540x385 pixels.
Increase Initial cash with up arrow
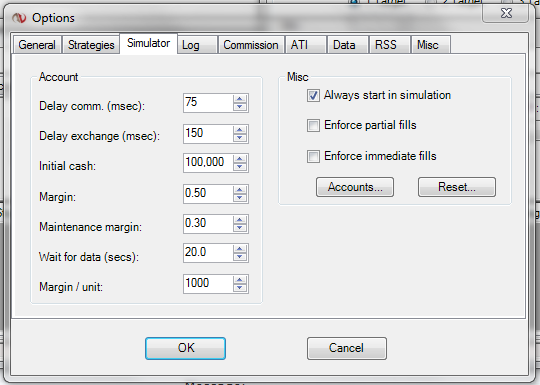[x=240, y=158]
